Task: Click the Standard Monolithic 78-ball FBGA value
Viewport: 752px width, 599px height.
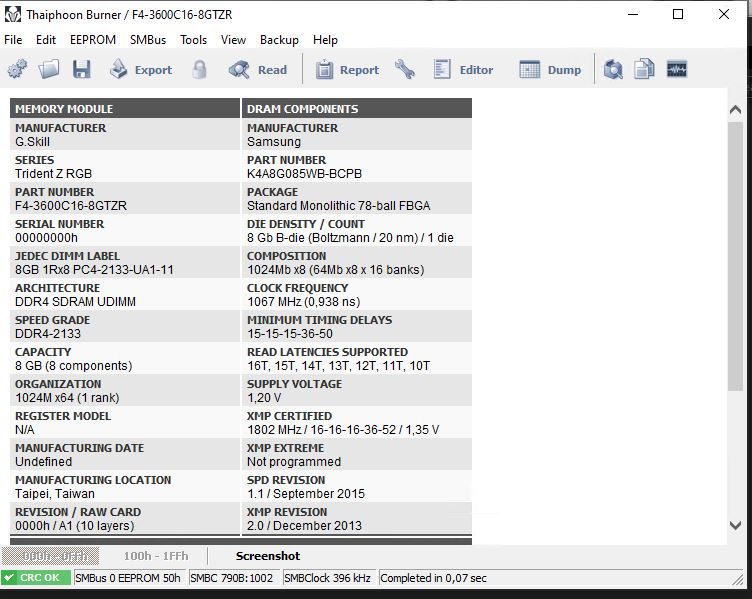Action: pos(339,206)
